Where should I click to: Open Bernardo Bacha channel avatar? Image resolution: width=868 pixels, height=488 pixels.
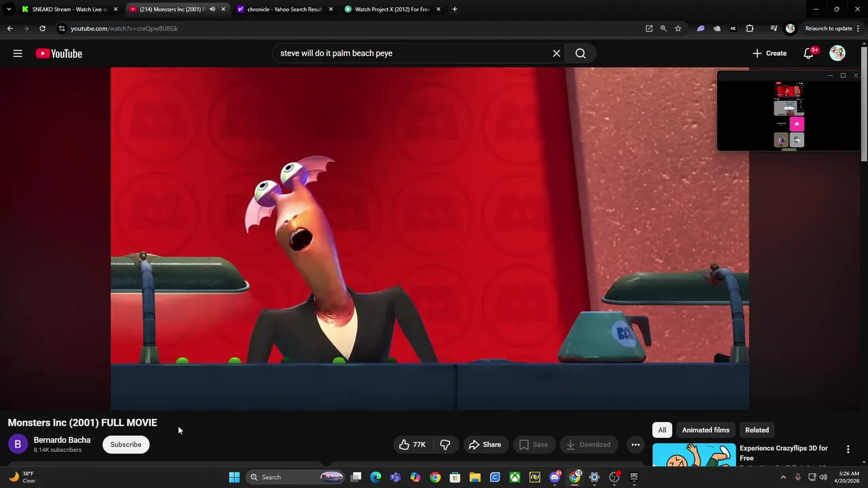click(x=18, y=445)
